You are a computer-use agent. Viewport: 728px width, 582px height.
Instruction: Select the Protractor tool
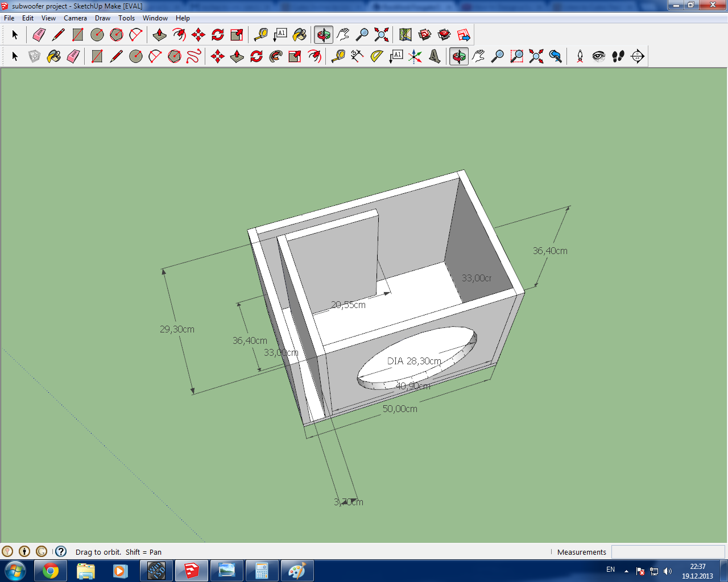(x=377, y=56)
